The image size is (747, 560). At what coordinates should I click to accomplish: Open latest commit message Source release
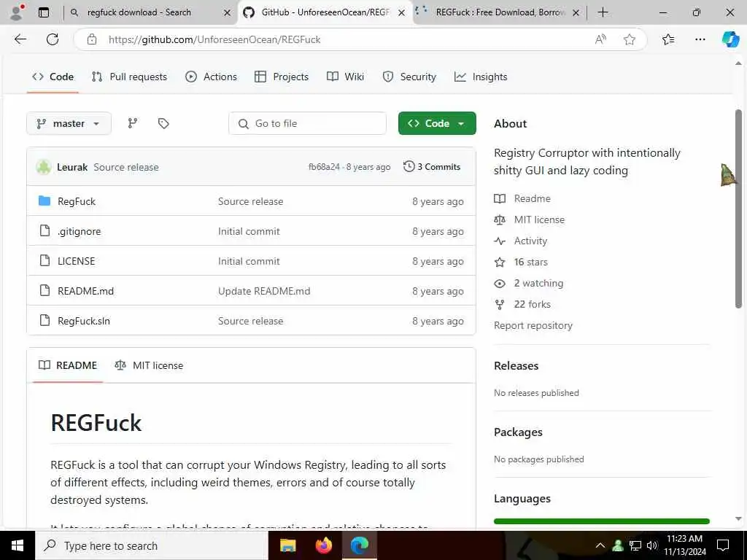[x=125, y=167]
